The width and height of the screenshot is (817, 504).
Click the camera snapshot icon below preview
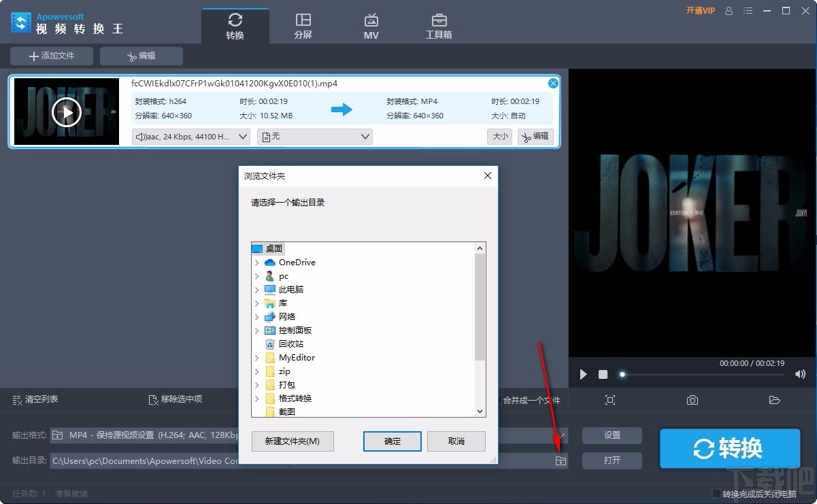(x=692, y=401)
